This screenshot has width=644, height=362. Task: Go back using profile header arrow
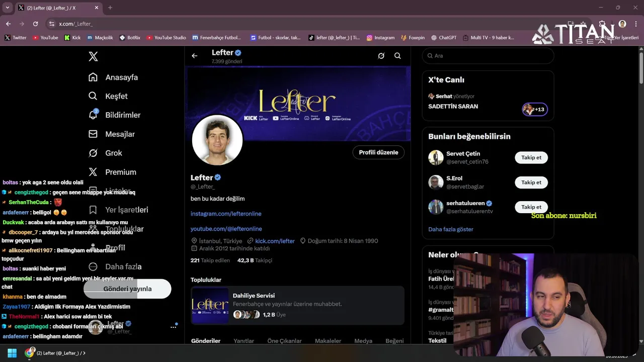[195, 56]
